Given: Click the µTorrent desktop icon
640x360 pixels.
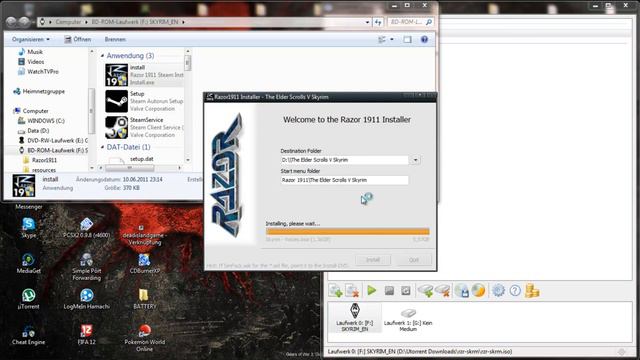Looking at the screenshot, I should click(29, 299).
